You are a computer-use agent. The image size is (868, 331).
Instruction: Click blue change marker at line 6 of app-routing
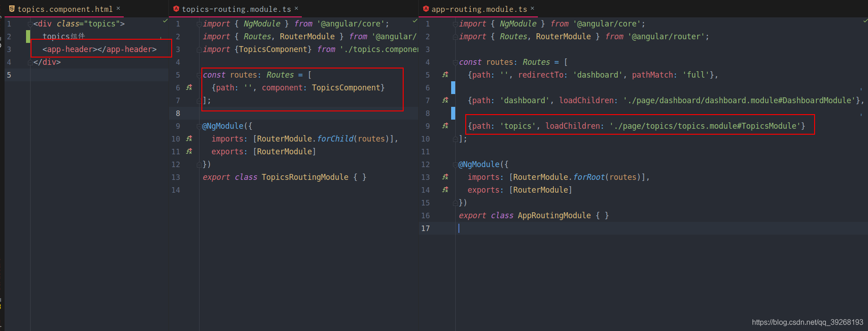453,87
